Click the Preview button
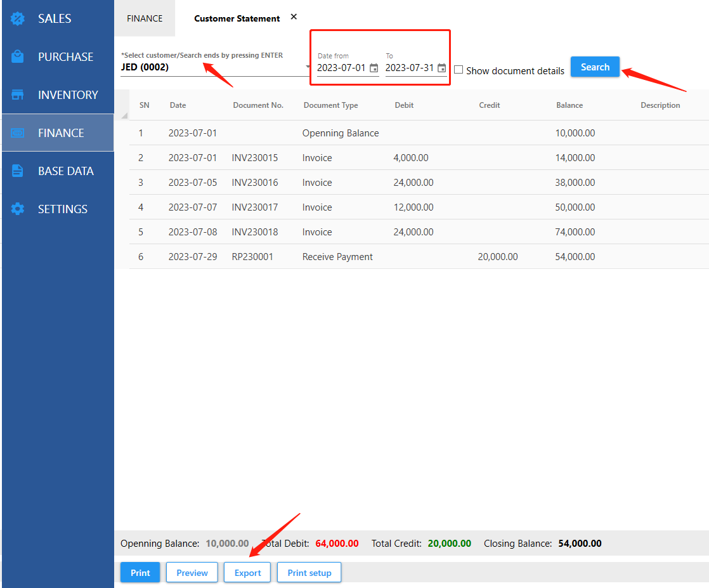 pos(192,573)
